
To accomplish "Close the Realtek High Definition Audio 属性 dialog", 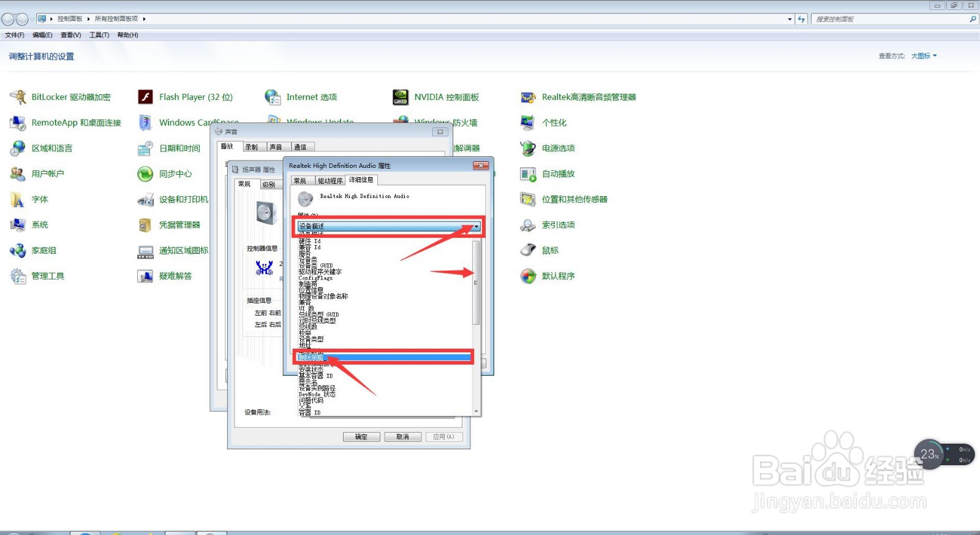I will pos(481,165).
